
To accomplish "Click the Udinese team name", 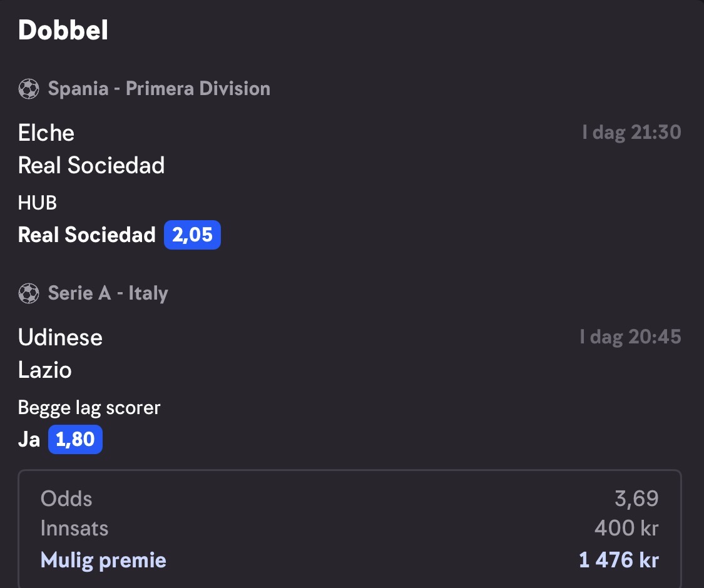I will pos(60,338).
